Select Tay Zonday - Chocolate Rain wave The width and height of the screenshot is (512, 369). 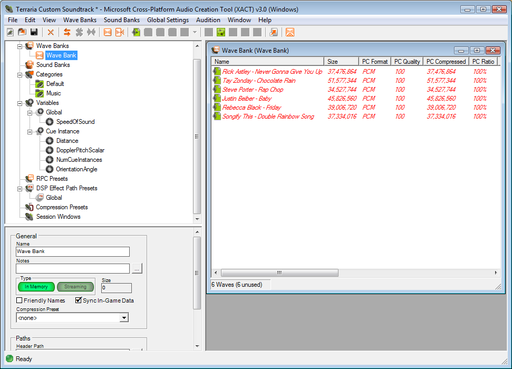pyautogui.click(x=259, y=81)
